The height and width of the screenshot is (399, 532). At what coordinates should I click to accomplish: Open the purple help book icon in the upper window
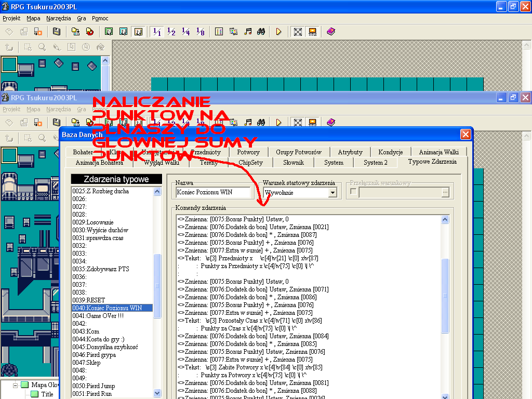(x=331, y=32)
